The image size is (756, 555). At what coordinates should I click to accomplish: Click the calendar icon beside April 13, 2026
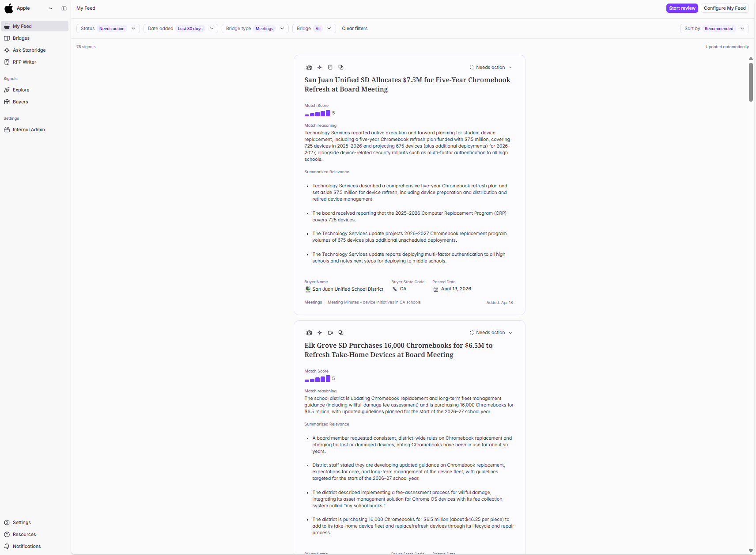[436, 289]
